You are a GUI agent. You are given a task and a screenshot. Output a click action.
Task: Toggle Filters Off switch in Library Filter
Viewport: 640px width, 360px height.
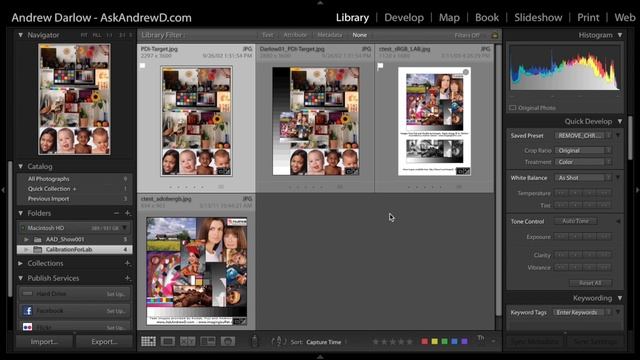tap(467, 35)
